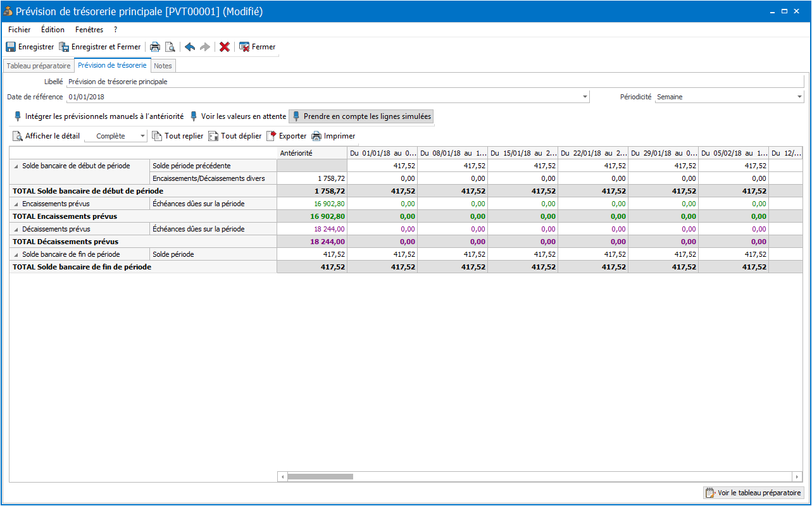Select the Prévision de trésorerie tab

[112, 65]
